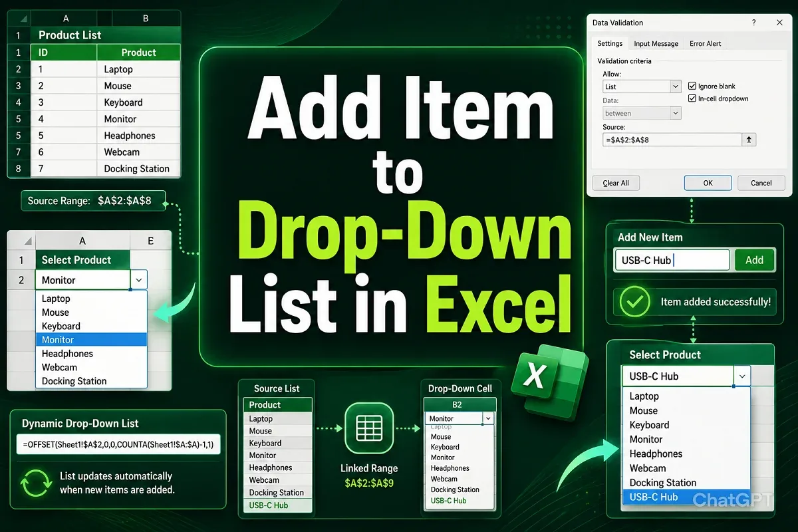798x532 pixels.
Task: Toggle the Ignore blank checkbox
Action: click(692, 86)
